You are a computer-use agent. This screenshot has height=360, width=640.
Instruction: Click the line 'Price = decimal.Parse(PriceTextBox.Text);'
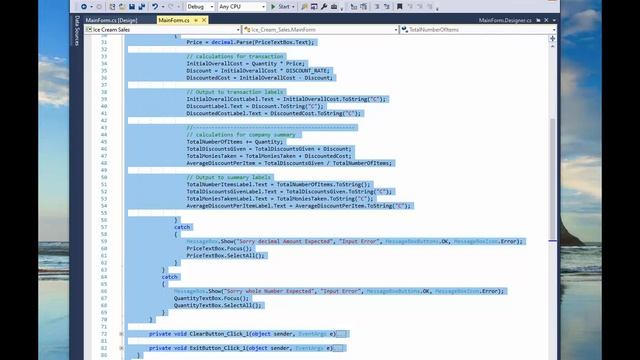tap(250, 42)
